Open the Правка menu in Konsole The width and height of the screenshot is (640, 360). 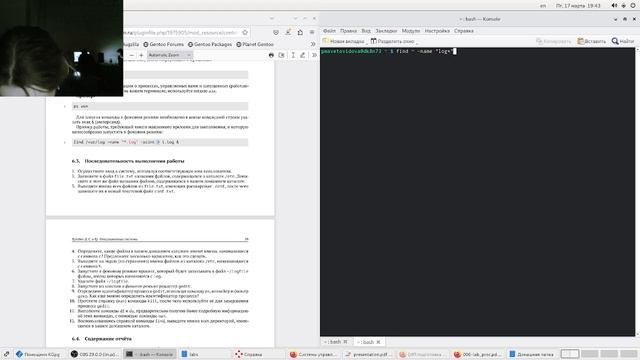(348, 31)
